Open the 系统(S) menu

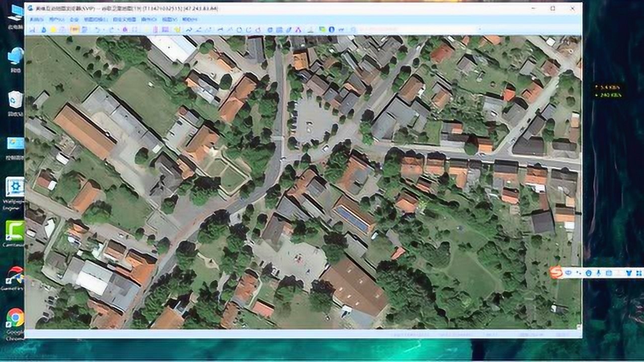click(x=36, y=19)
